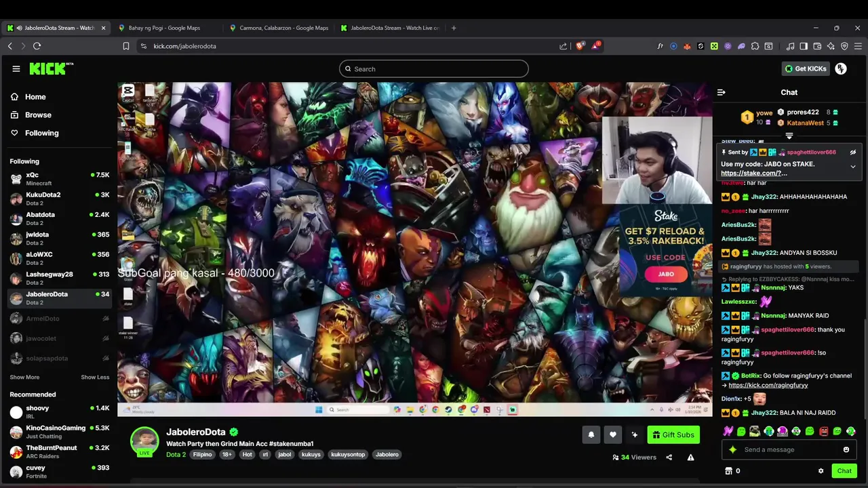Open jwldota channel in Following list
The width and height of the screenshot is (868, 488).
pos(59,239)
